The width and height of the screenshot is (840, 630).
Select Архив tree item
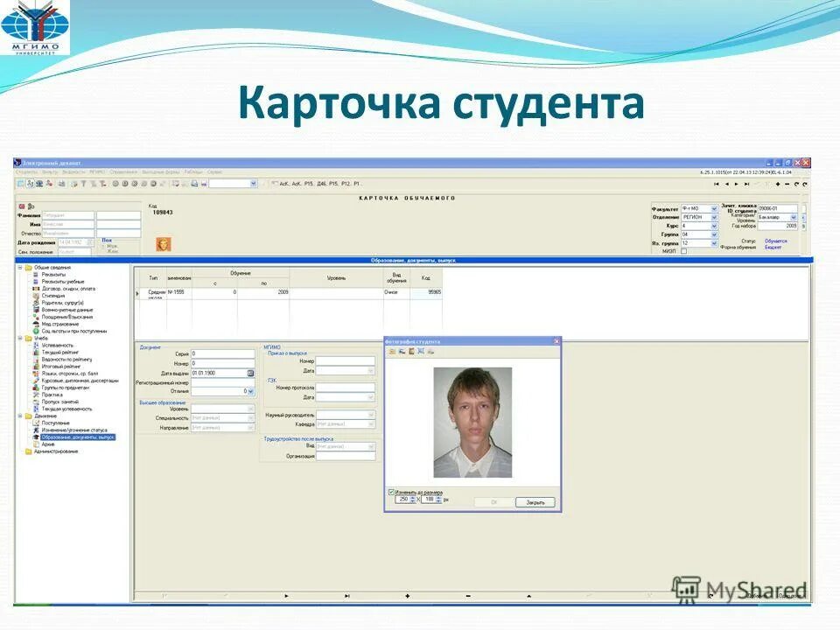point(48,444)
